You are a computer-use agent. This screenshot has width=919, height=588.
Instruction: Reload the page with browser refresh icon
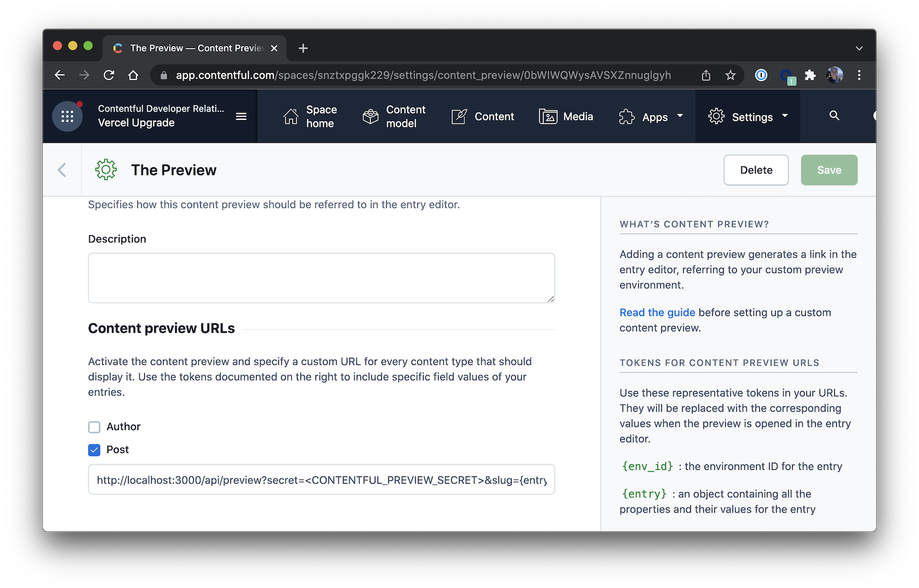[109, 75]
